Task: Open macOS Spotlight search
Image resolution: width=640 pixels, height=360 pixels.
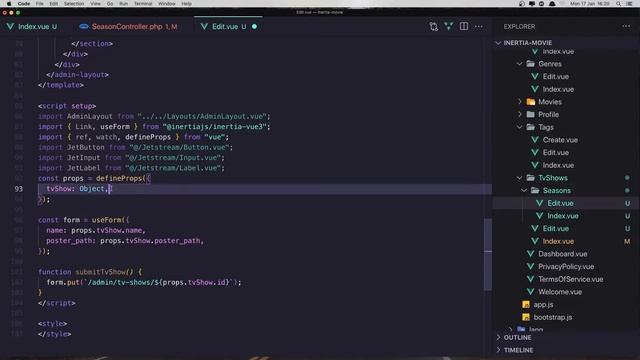Action: pyautogui.click(x=618, y=4)
